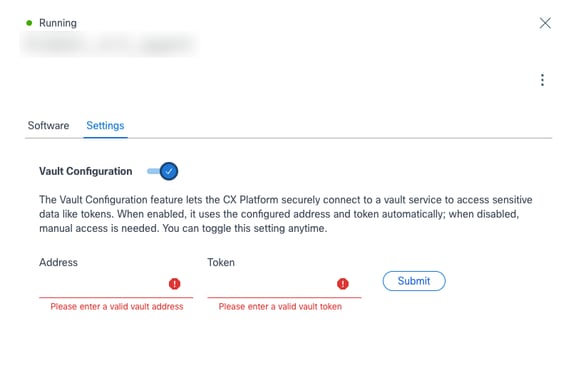Click the Token field label

221,262
